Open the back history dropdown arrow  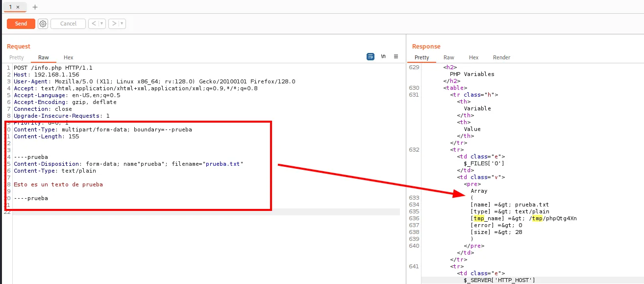coord(102,24)
